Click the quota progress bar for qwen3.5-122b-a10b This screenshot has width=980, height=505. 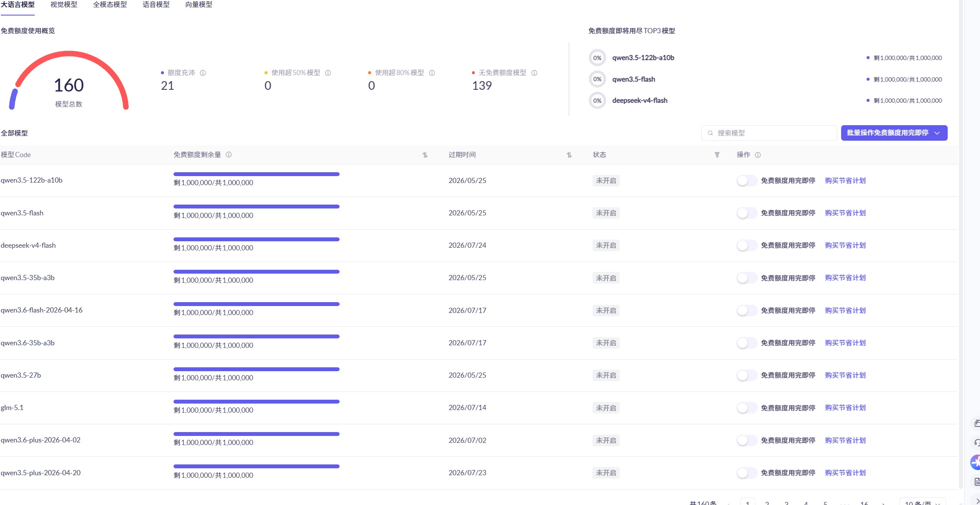click(x=256, y=174)
